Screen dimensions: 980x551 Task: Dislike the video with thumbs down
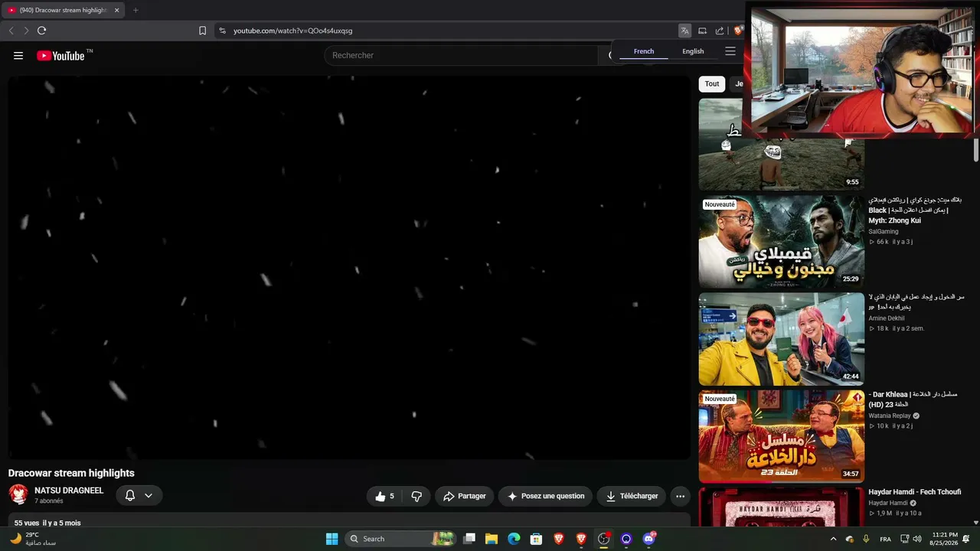pyautogui.click(x=416, y=496)
